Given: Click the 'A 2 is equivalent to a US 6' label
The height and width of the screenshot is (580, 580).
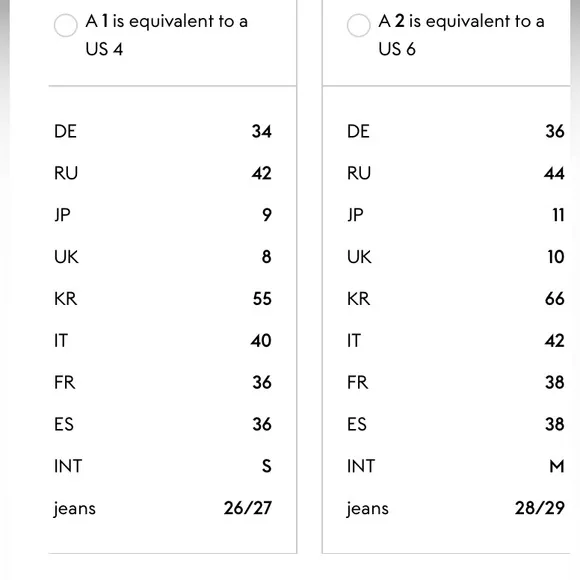Looking at the screenshot, I should [x=461, y=35].
